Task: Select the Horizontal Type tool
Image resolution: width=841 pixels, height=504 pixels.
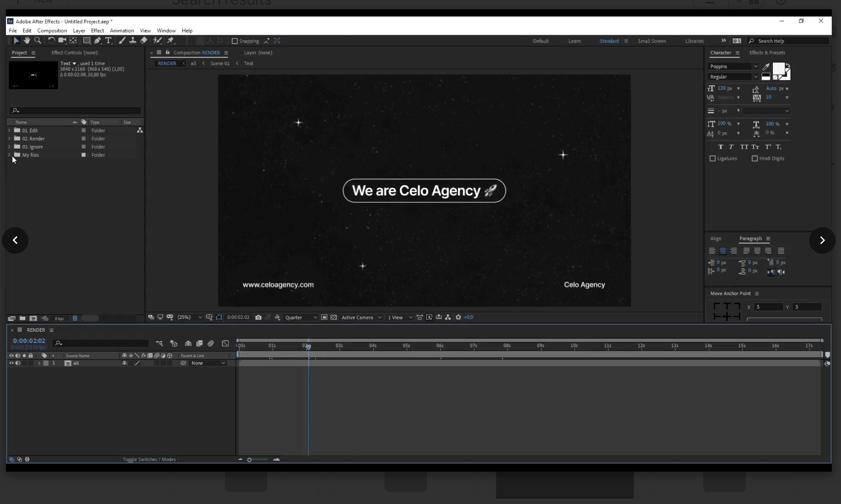Action: [x=108, y=40]
